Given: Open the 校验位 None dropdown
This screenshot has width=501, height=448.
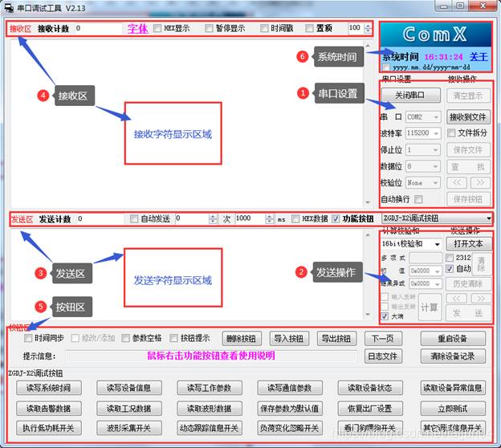Looking at the screenshot, I should tap(423, 183).
